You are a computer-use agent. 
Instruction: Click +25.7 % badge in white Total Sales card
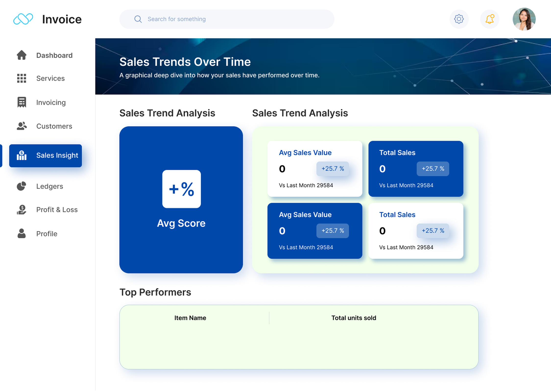433,231
